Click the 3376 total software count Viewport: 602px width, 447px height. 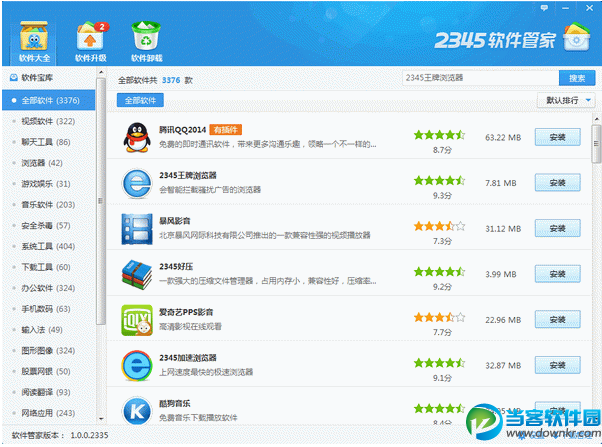171,80
